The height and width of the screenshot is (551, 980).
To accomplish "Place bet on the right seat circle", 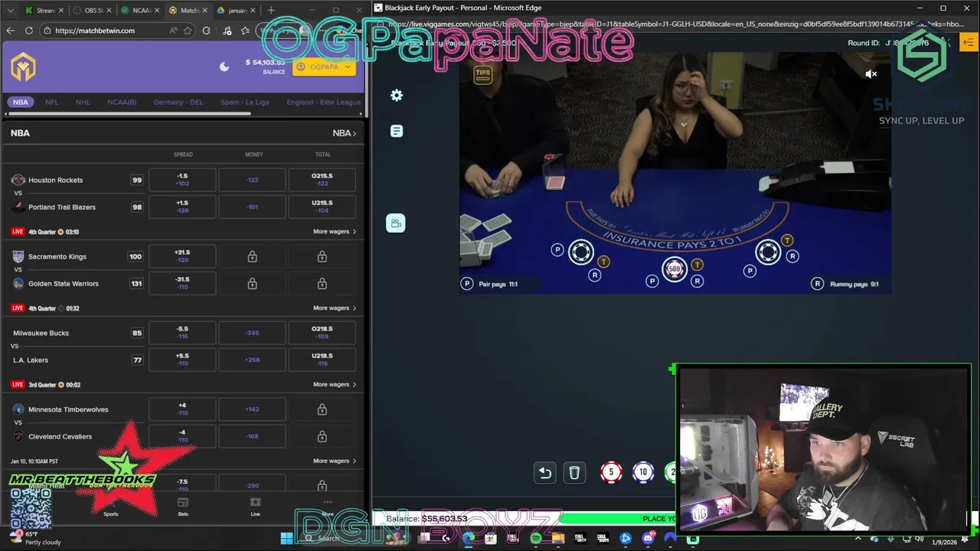I will (x=768, y=252).
